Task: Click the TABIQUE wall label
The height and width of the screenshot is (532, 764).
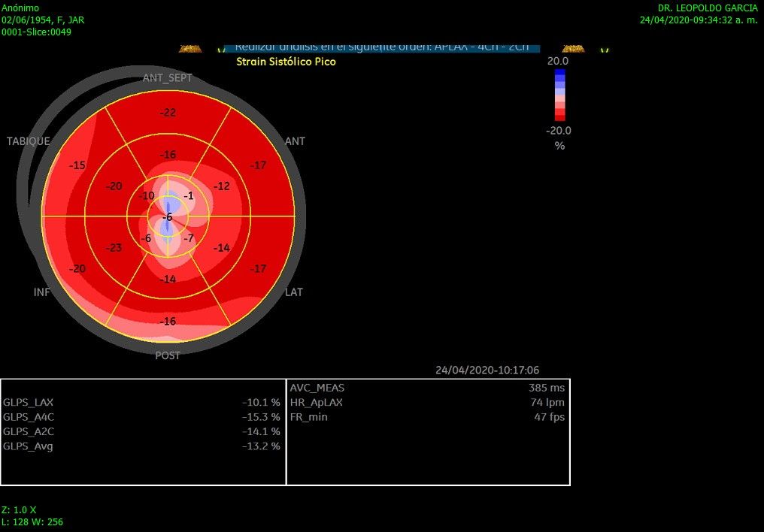Action: [29, 141]
